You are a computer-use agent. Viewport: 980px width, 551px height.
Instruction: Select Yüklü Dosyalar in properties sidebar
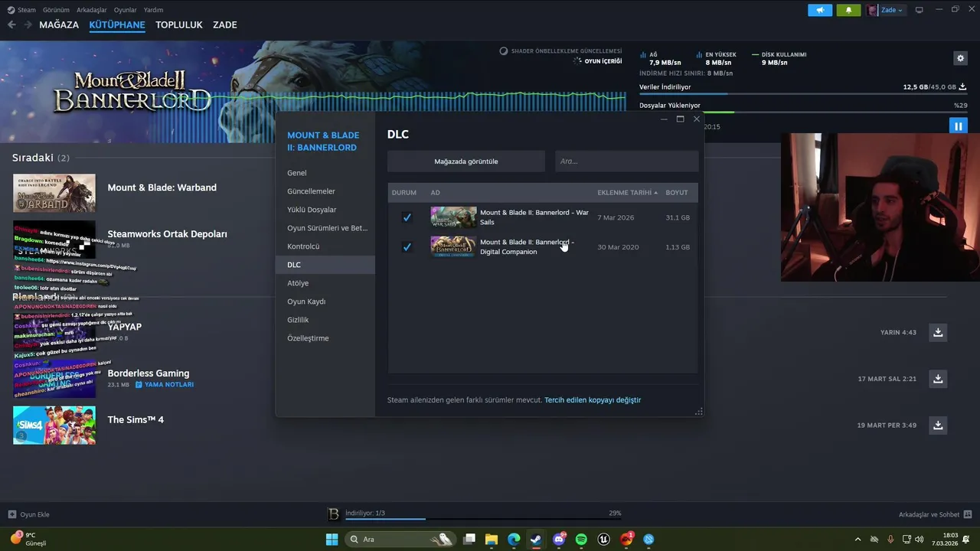click(325, 210)
